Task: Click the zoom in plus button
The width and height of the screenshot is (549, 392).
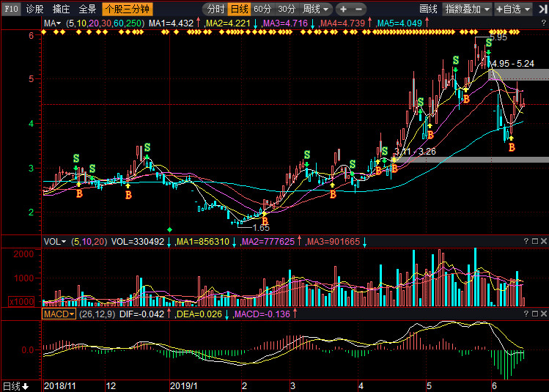Action: click(343, 10)
